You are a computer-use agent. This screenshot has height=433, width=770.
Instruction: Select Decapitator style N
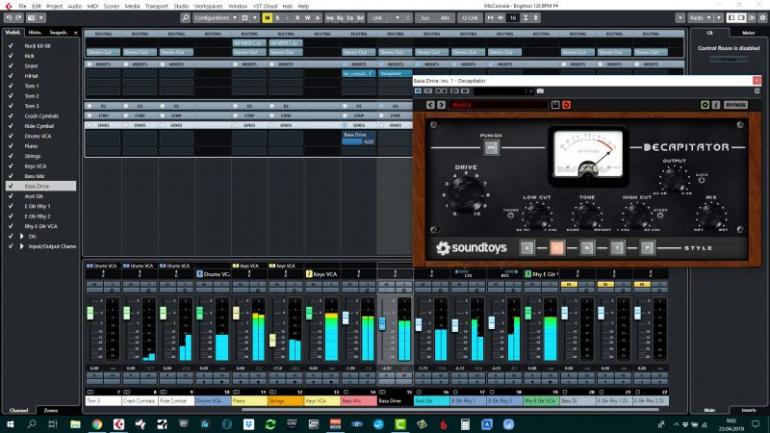click(x=587, y=248)
